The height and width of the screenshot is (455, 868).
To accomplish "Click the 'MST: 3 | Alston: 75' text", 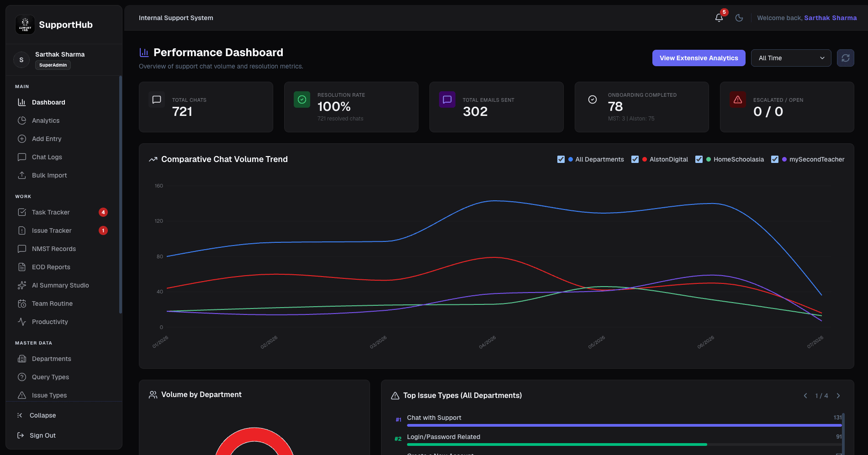I will click(x=631, y=119).
